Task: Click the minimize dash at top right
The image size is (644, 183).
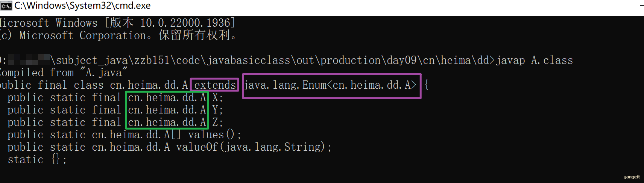Action: 641,6
